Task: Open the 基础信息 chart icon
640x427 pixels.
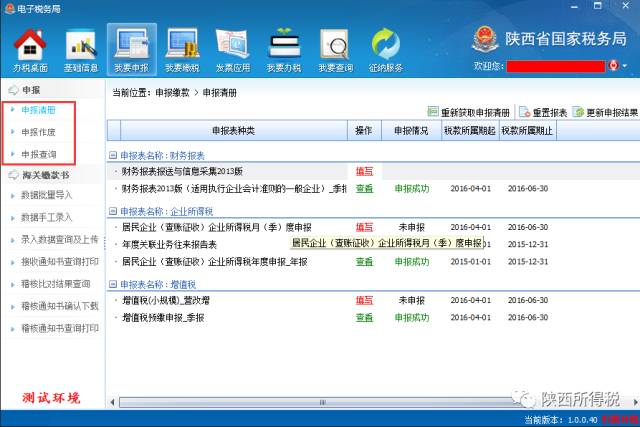Action: tap(81, 50)
